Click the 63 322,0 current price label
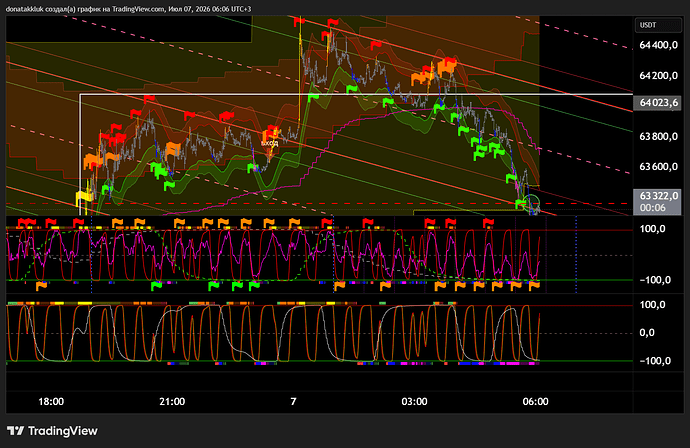Image resolution: width=690 pixels, height=448 pixels. pyautogui.click(x=657, y=196)
